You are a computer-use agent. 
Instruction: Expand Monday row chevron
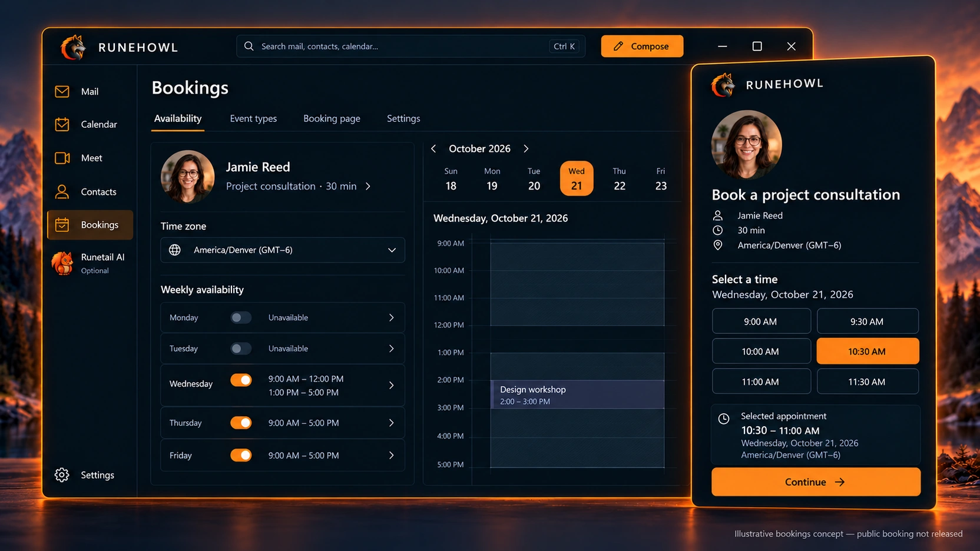[x=392, y=317]
